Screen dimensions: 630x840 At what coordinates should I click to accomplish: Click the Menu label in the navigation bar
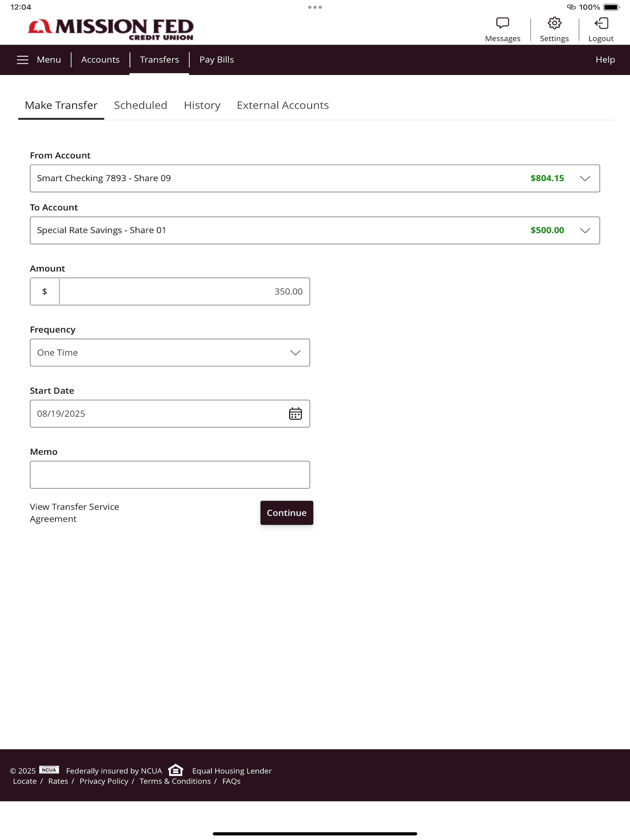point(49,60)
